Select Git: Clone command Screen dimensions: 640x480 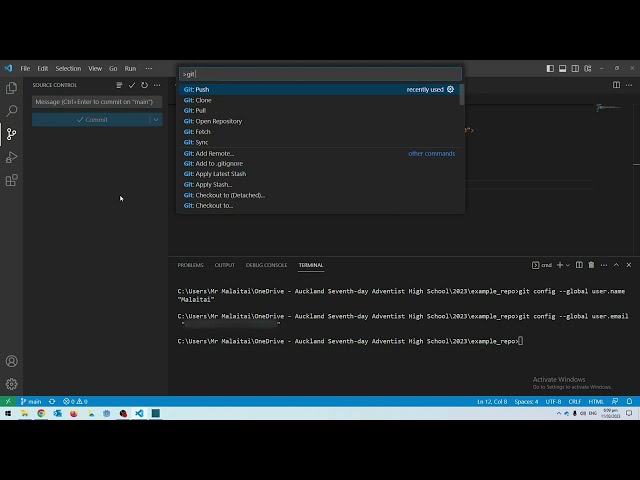click(319, 100)
